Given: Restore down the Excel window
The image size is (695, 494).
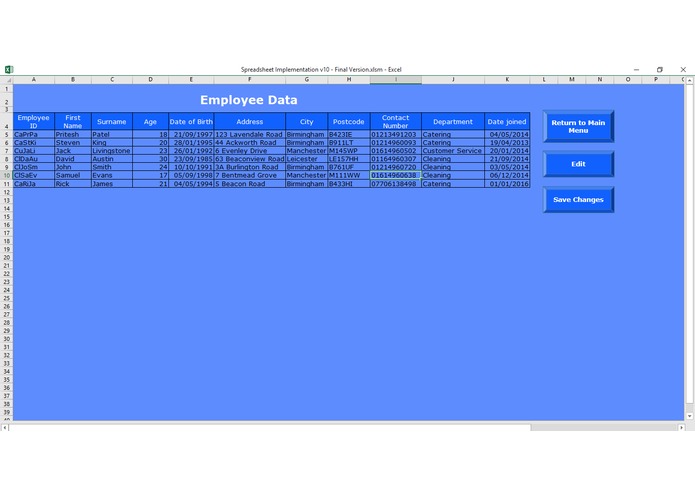Looking at the screenshot, I should [x=660, y=70].
